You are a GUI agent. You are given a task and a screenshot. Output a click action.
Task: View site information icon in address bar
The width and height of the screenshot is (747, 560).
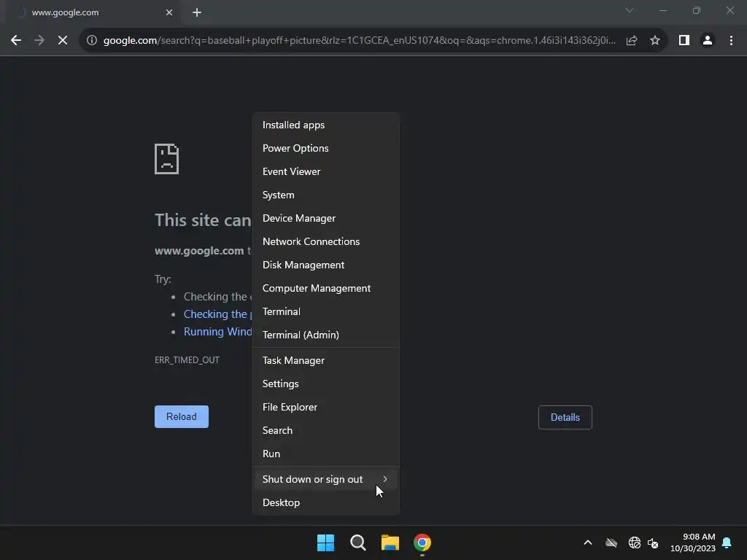click(x=92, y=41)
